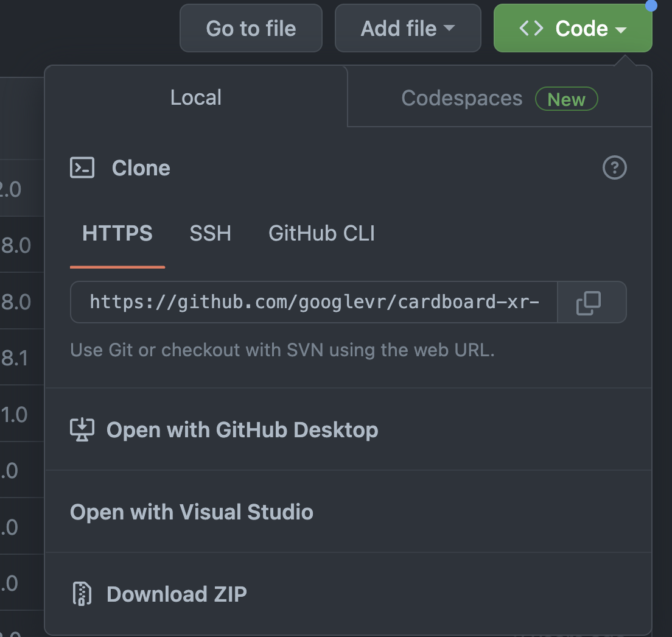
Task: Click Open with GitHub Desktop
Action: click(x=242, y=429)
